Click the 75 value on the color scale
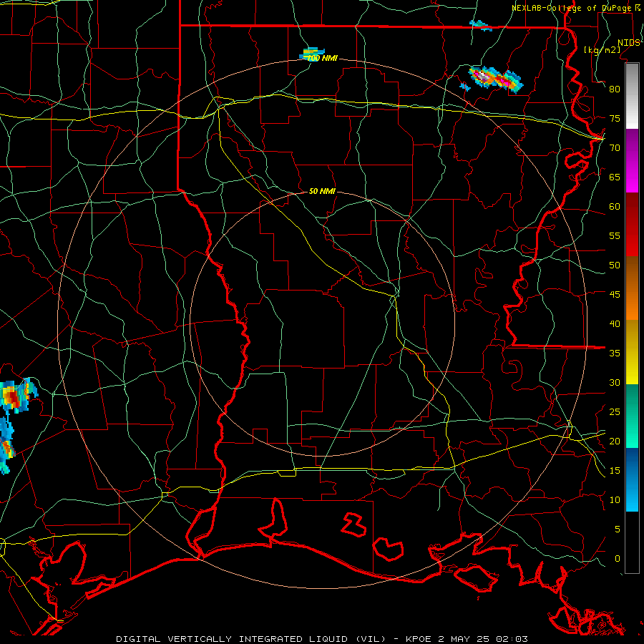This screenshot has height=644, width=644. tap(615, 118)
